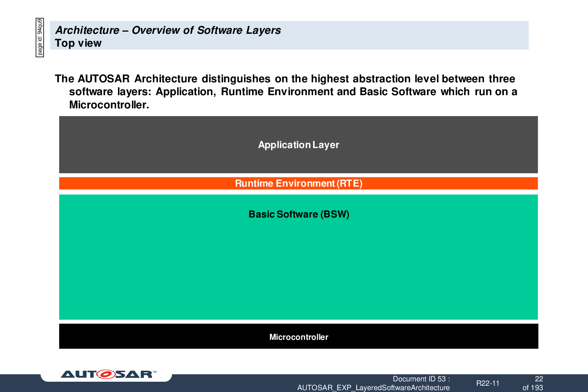Select the Microcontroller block

point(298,336)
